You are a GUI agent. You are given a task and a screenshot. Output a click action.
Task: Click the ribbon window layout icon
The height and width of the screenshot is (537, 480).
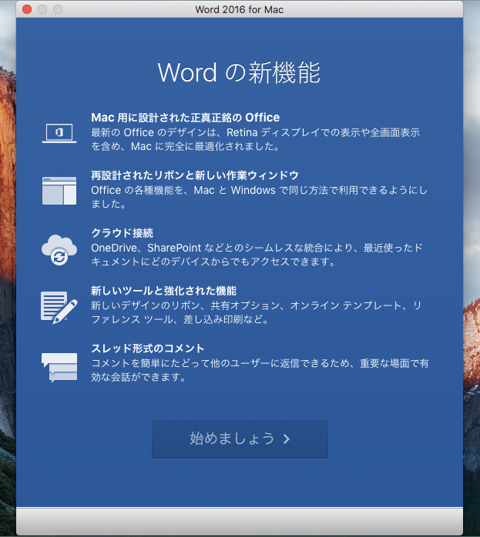[x=59, y=191]
